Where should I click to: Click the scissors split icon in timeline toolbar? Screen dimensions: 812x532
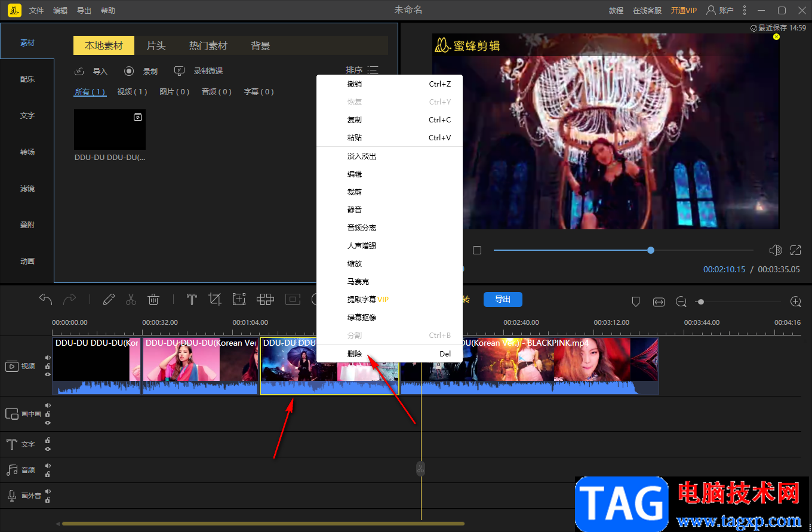pyautogui.click(x=131, y=299)
